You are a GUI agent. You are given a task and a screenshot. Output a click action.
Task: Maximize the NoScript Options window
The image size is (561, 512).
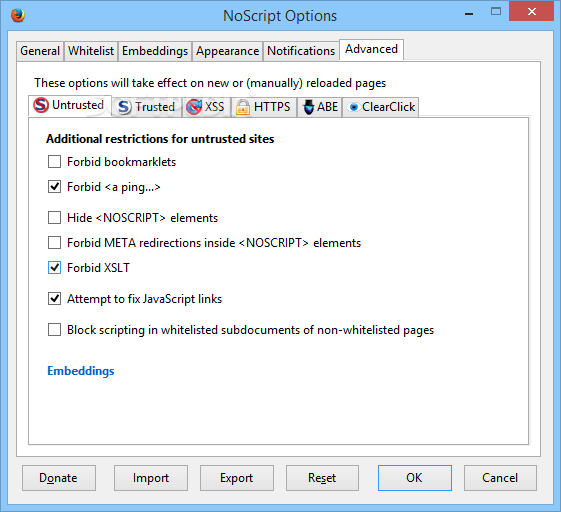click(496, 11)
